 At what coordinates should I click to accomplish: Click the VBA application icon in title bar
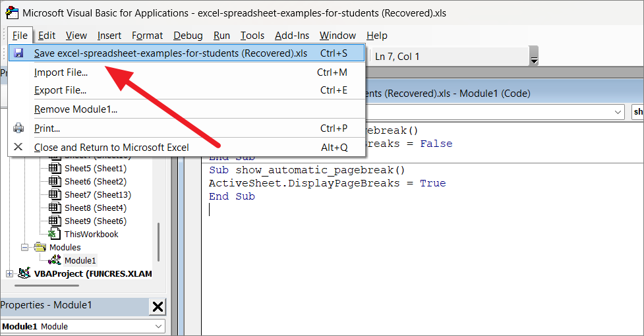[x=12, y=13]
